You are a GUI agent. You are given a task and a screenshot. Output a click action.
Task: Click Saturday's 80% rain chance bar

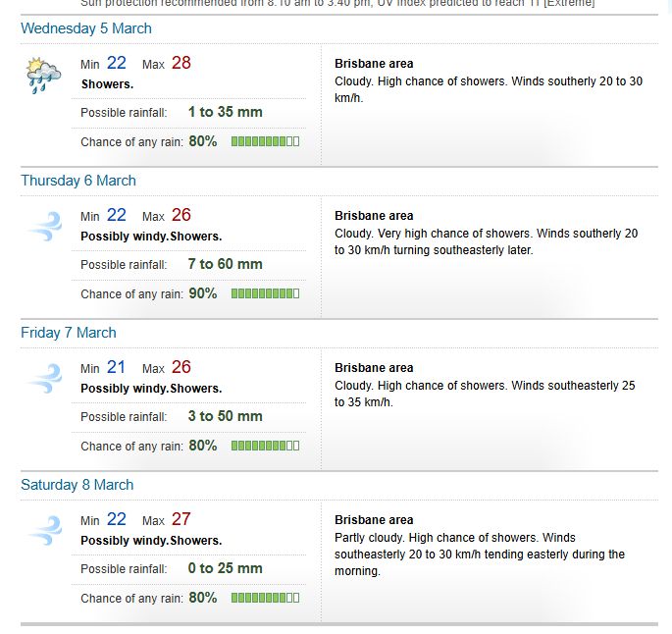[x=265, y=598]
